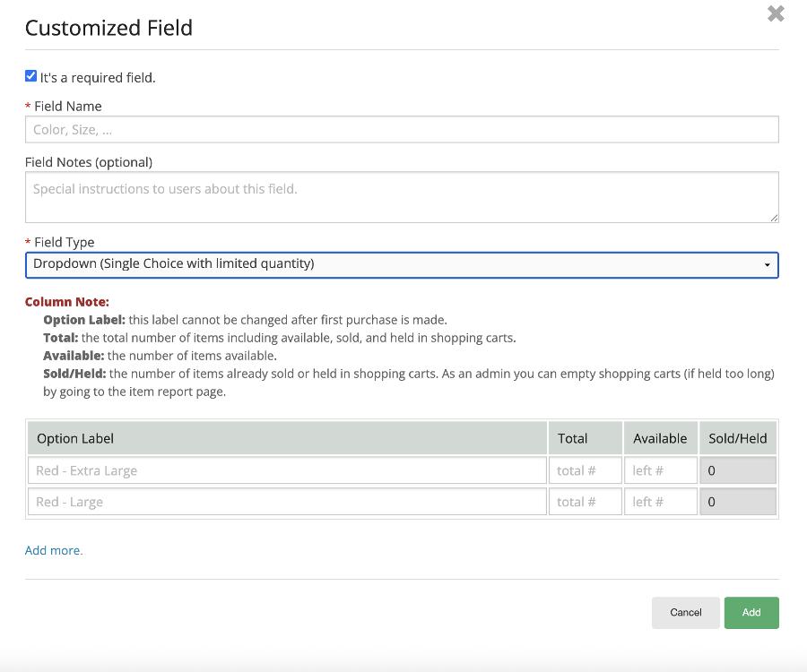The width and height of the screenshot is (807, 672).
Task: Open the Field Type dropdown
Action: click(x=402, y=264)
